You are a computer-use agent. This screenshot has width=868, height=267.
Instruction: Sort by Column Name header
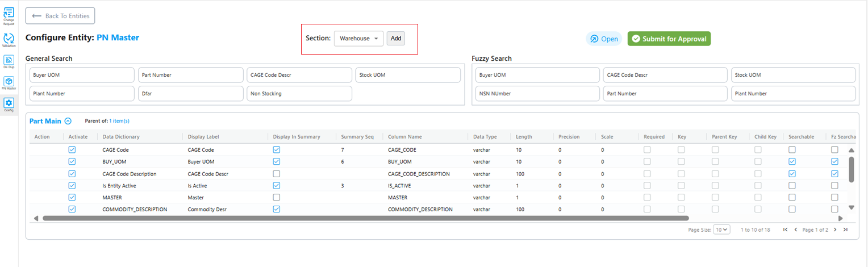tap(405, 136)
